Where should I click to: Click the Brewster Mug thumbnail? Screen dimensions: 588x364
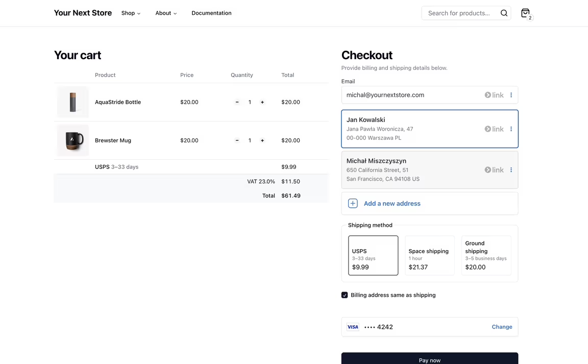73,140
